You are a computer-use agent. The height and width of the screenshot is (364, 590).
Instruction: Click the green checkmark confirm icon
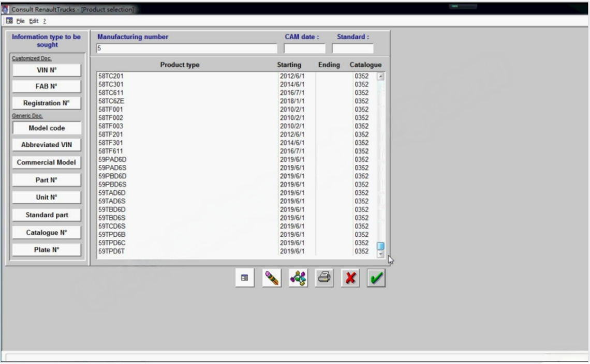coord(376,278)
